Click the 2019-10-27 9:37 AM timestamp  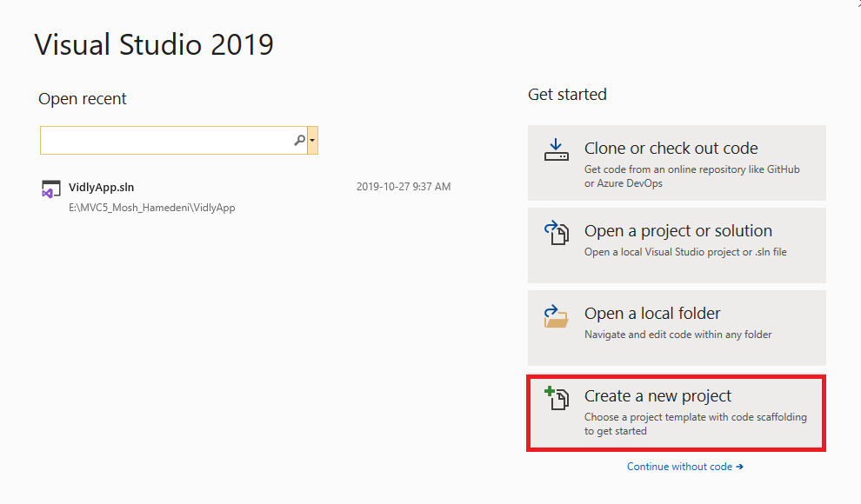[x=404, y=187]
